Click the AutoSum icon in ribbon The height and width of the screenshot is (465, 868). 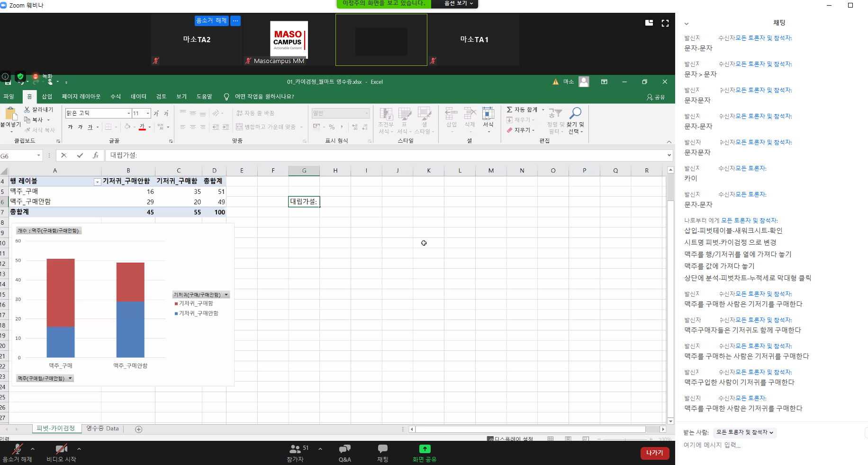pyautogui.click(x=509, y=109)
